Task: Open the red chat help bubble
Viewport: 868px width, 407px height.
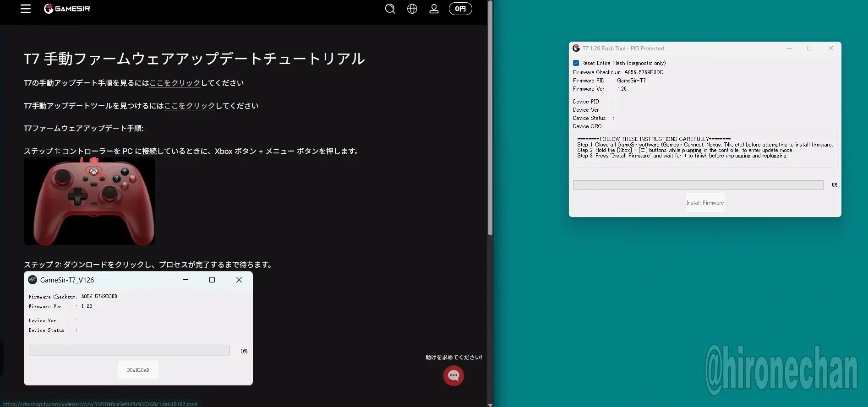Action: coord(453,376)
